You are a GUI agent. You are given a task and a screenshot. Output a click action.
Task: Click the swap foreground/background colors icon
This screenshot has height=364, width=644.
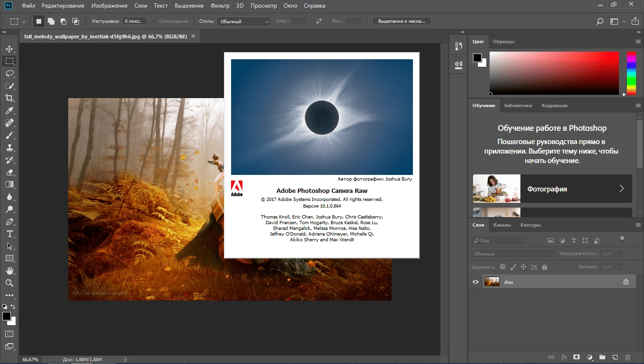click(13, 307)
